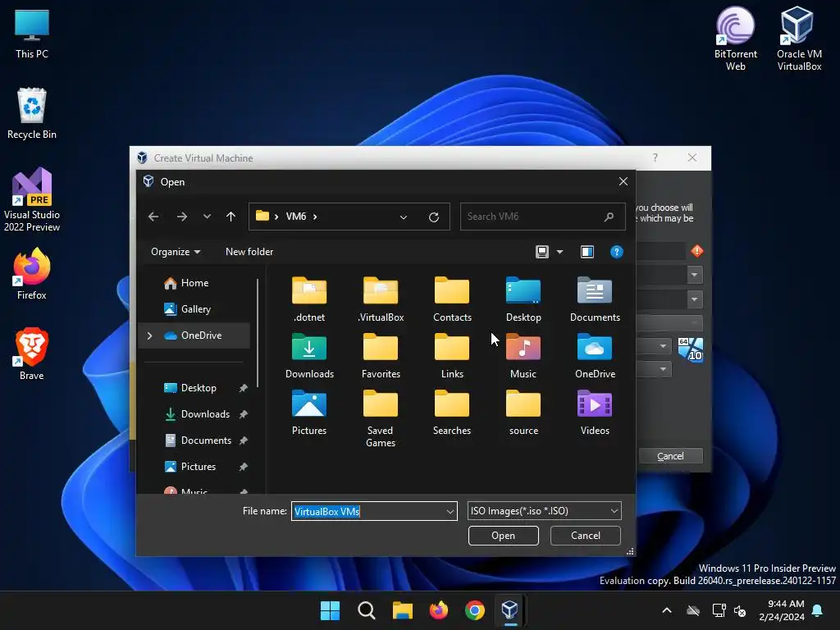The image size is (840, 630).
Task: Open pinned Pictures in navigation pane
Action: [x=199, y=467]
